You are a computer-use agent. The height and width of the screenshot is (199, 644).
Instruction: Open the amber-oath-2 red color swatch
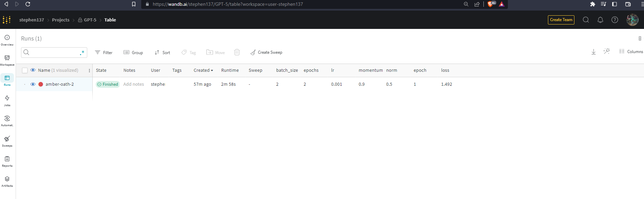(x=41, y=84)
